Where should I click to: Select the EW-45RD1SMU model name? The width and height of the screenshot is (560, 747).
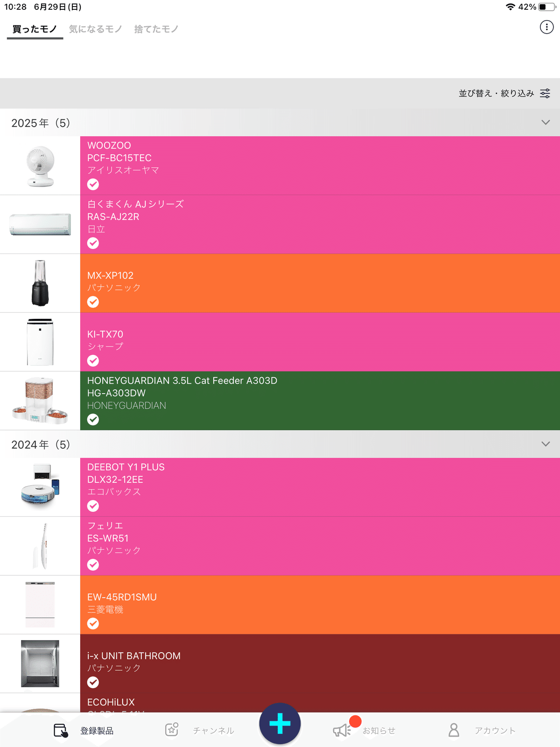click(x=122, y=597)
